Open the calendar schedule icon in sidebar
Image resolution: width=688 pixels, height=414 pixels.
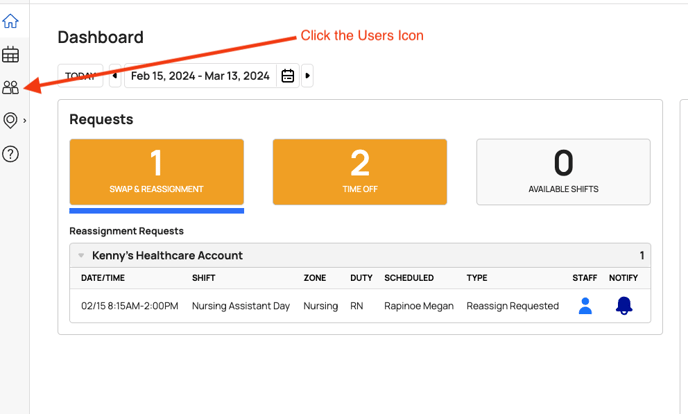point(11,54)
